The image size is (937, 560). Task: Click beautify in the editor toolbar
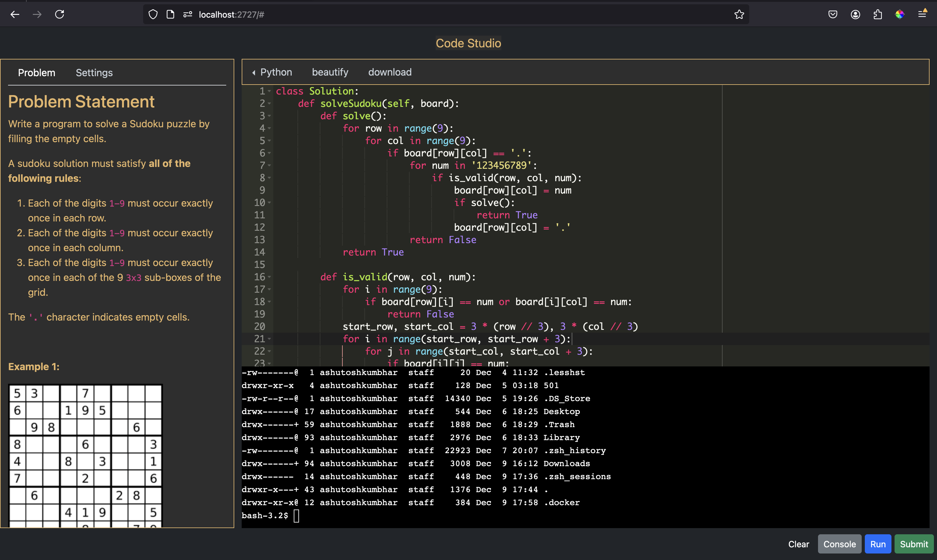pyautogui.click(x=330, y=72)
